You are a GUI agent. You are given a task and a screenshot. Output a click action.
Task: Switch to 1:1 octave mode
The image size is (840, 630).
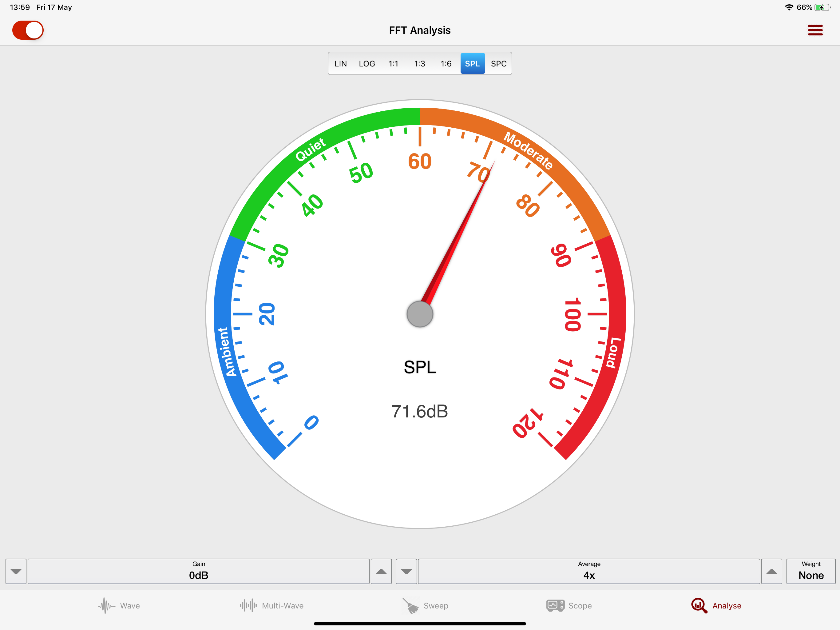pyautogui.click(x=393, y=63)
